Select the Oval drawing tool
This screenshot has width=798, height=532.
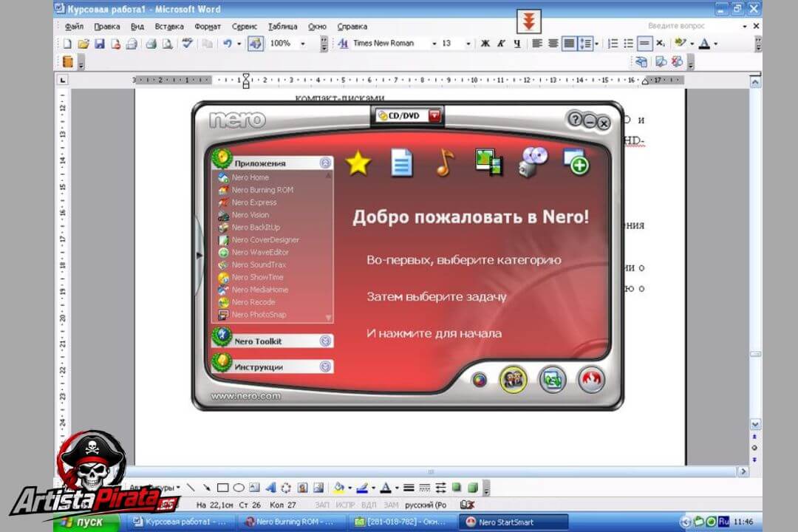pyautogui.click(x=238, y=488)
